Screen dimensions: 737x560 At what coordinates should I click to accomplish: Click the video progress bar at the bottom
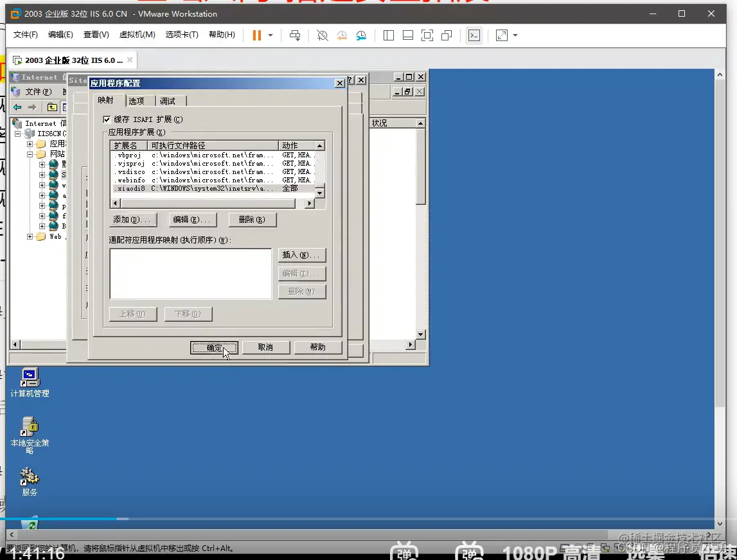[369, 519]
